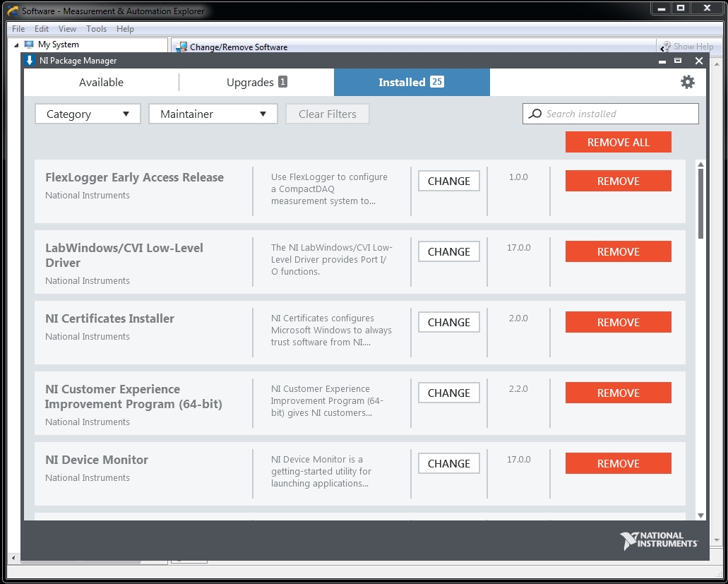Click the NI Device Monitor description text
The width and height of the screenshot is (728, 584).
pos(321,471)
